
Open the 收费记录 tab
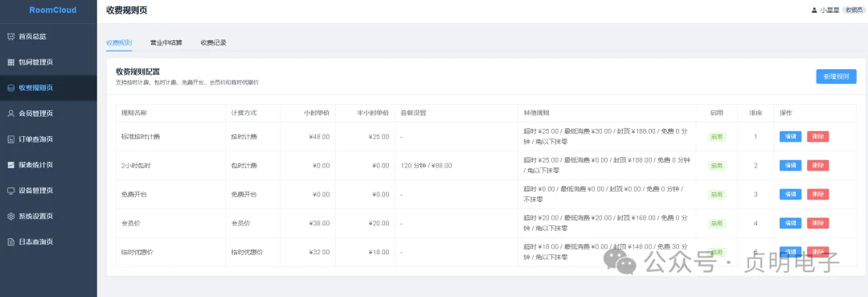213,43
